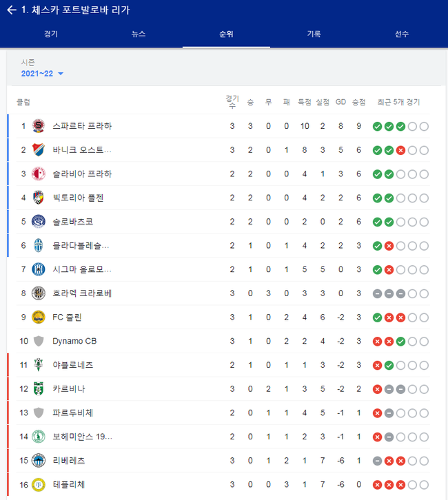Click the 스파르타 프라하 club logo
Viewport: 448px width, 500px height.
[39, 126]
